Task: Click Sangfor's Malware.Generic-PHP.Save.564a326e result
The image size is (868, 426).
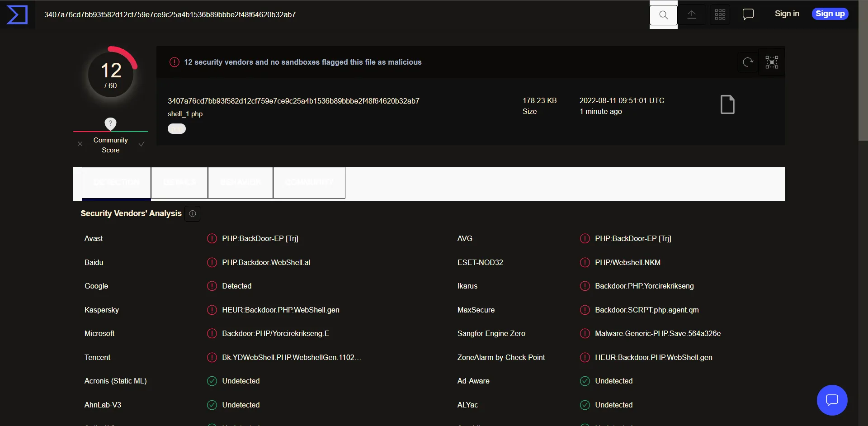Action: (658, 333)
